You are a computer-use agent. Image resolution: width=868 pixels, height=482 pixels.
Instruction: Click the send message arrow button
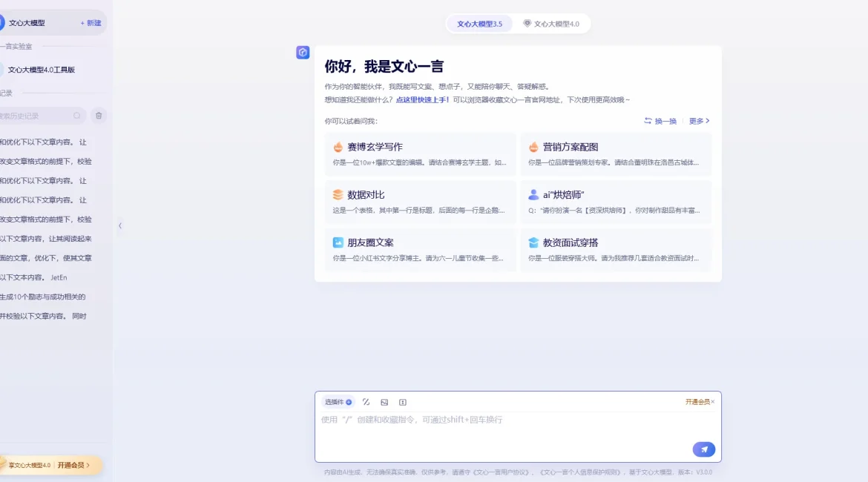(703, 449)
